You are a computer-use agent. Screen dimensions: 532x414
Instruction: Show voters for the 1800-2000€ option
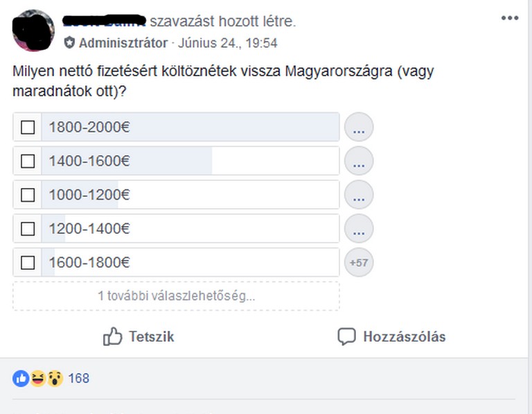[x=359, y=128]
